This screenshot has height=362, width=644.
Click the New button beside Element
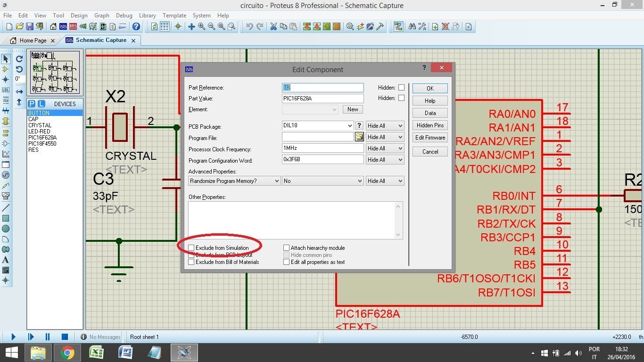tap(353, 109)
